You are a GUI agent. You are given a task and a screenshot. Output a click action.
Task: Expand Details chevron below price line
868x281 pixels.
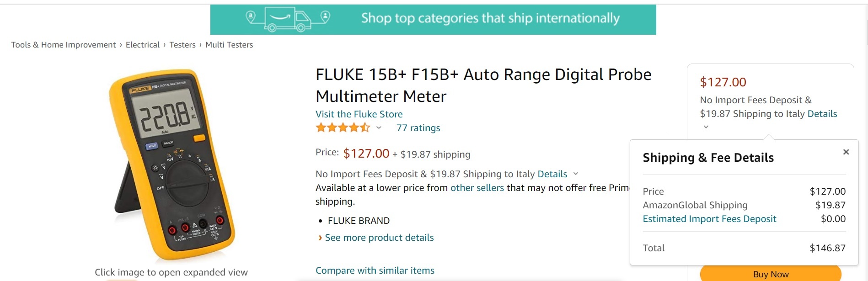coord(576,174)
